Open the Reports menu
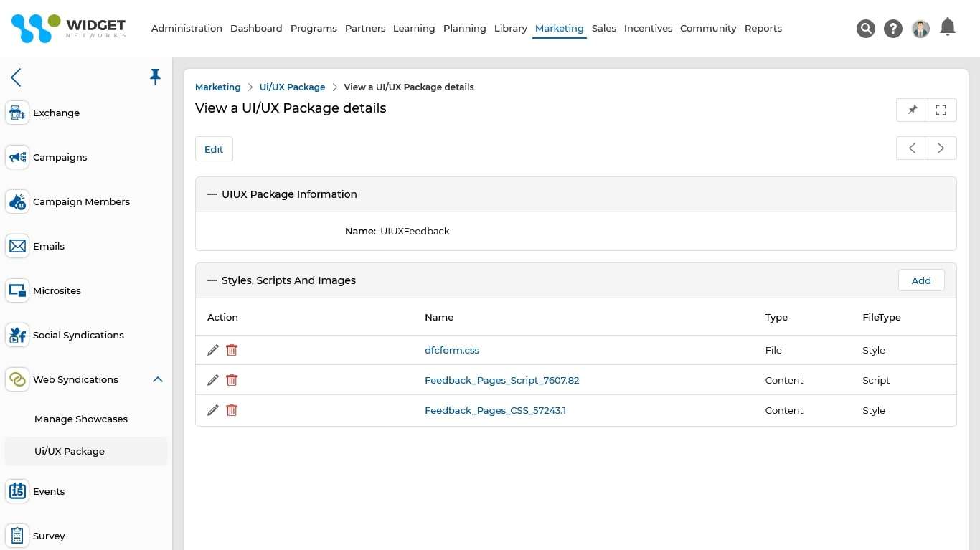This screenshot has height=550, width=980. [763, 28]
